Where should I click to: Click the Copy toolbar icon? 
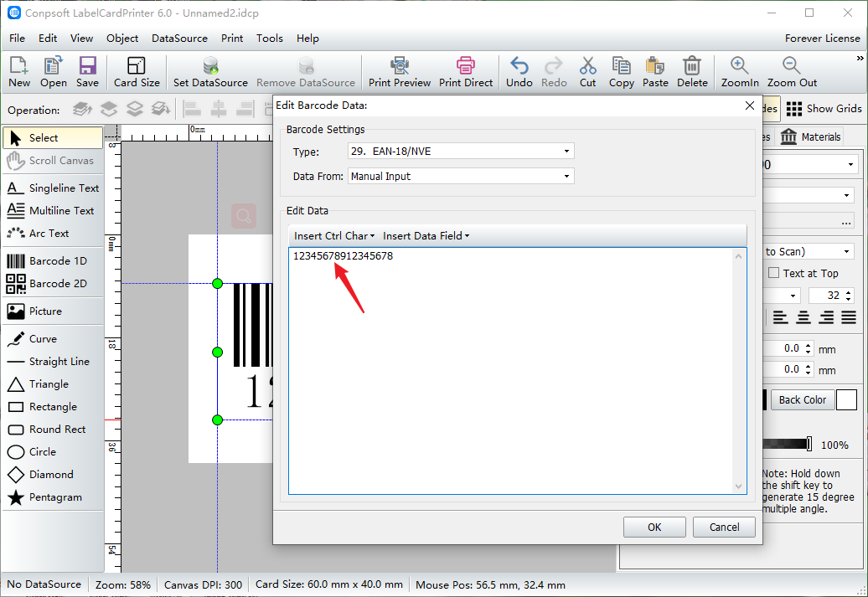[x=621, y=72]
